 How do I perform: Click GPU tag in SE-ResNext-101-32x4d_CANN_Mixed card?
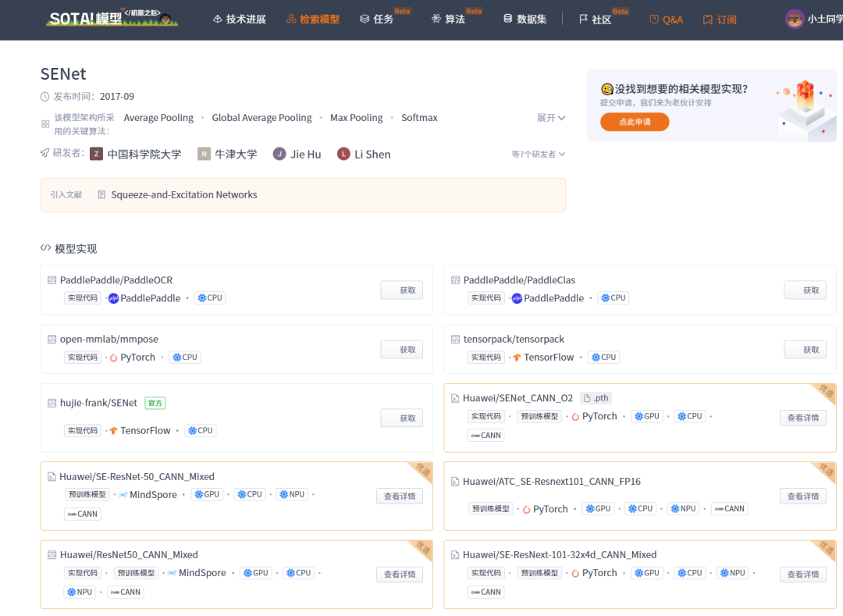pos(646,573)
